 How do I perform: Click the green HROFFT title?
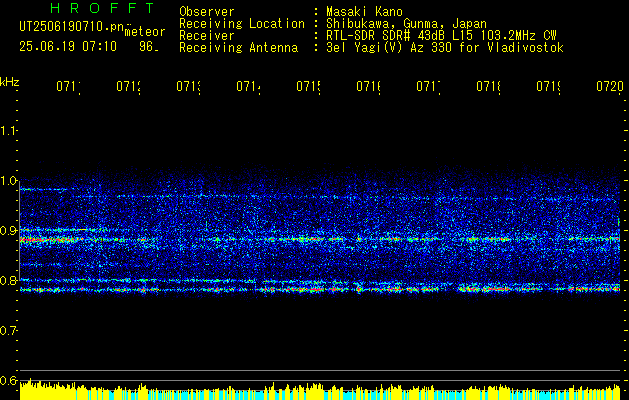click(x=103, y=8)
